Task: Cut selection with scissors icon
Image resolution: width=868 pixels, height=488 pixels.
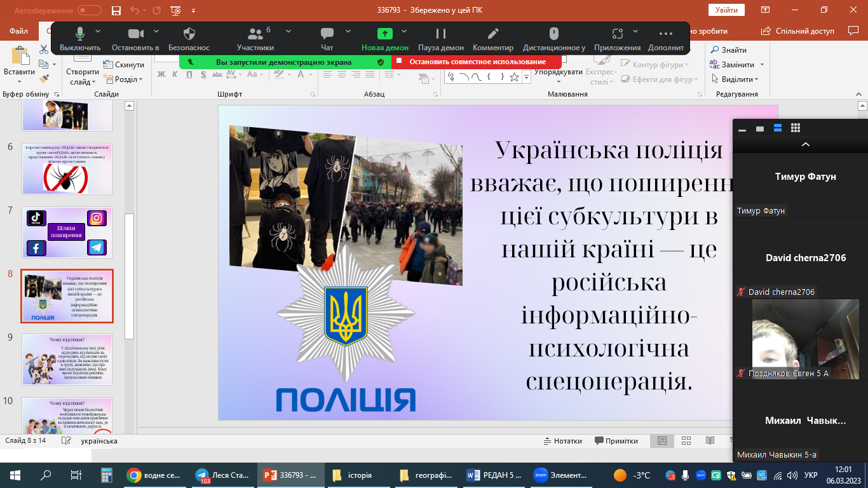Action: click(x=44, y=50)
